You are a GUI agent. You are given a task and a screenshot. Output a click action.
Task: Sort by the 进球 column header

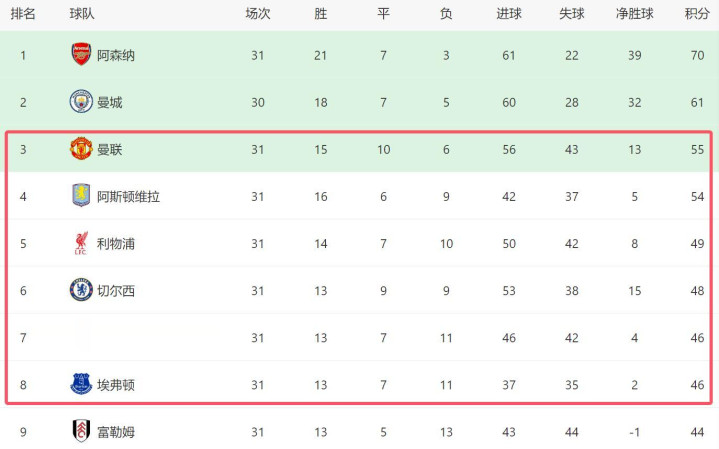509,14
